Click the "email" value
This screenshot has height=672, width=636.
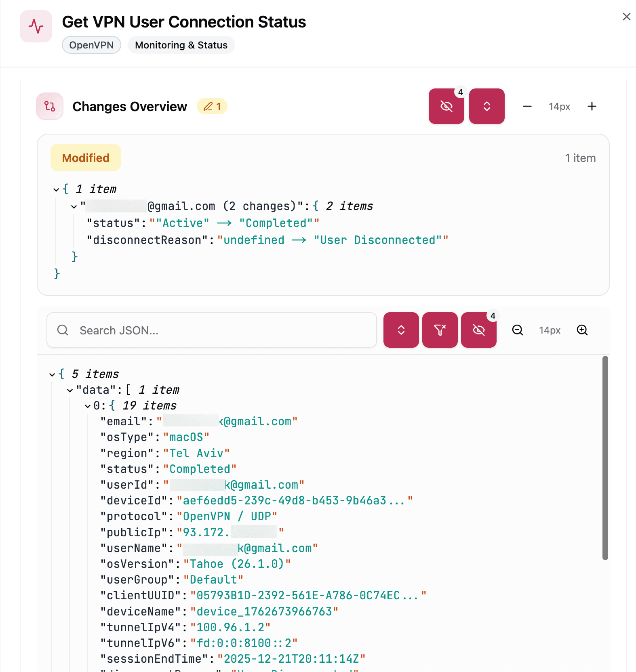coord(227,421)
